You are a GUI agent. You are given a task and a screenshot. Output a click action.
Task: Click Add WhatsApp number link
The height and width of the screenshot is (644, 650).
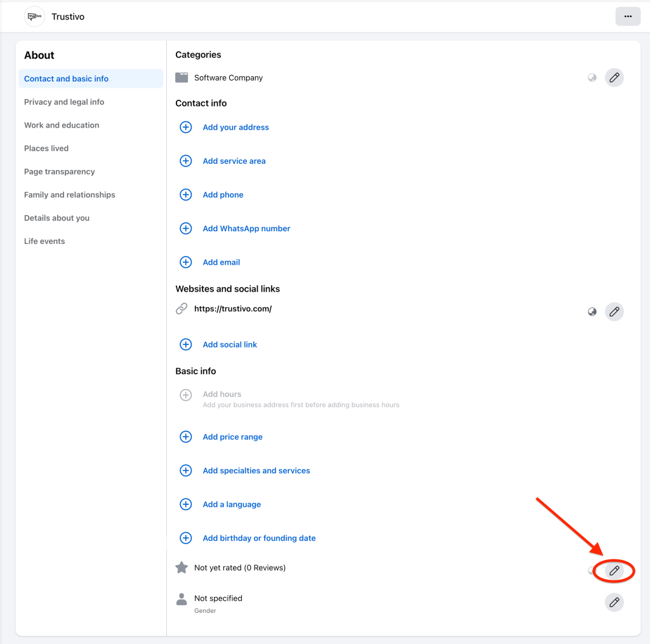[x=246, y=229]
